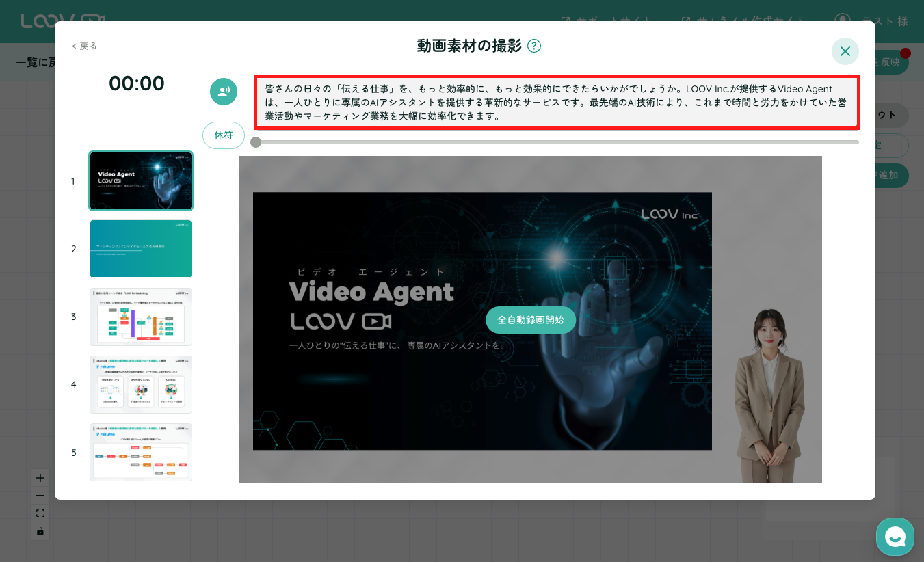Toggle the canvas lock icon
The image size is (924, 562).
[x=40, y=531]
